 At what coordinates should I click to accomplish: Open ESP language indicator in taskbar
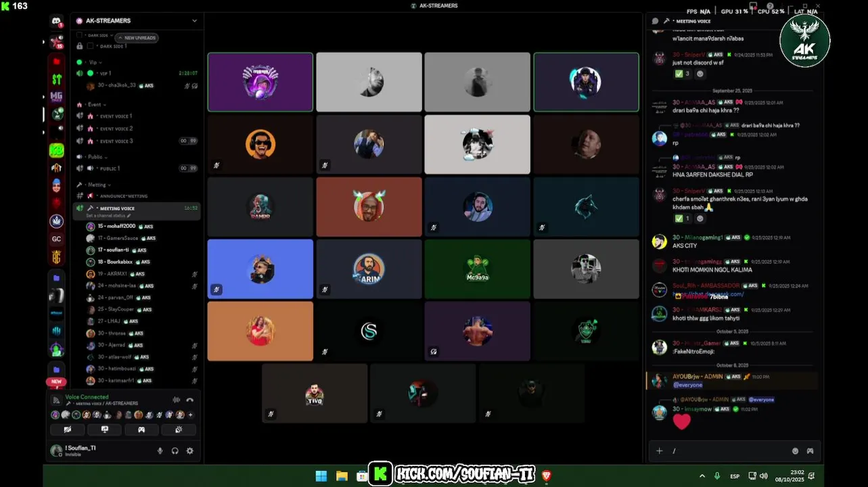[x=735, y=476]
